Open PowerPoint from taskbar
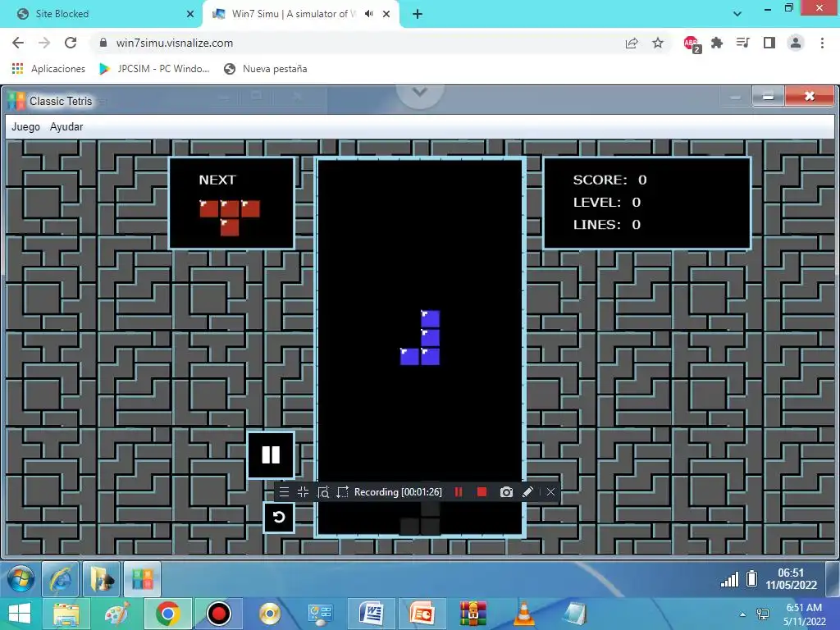The width and height of the screenshot is (840, 630). [422, 614]
